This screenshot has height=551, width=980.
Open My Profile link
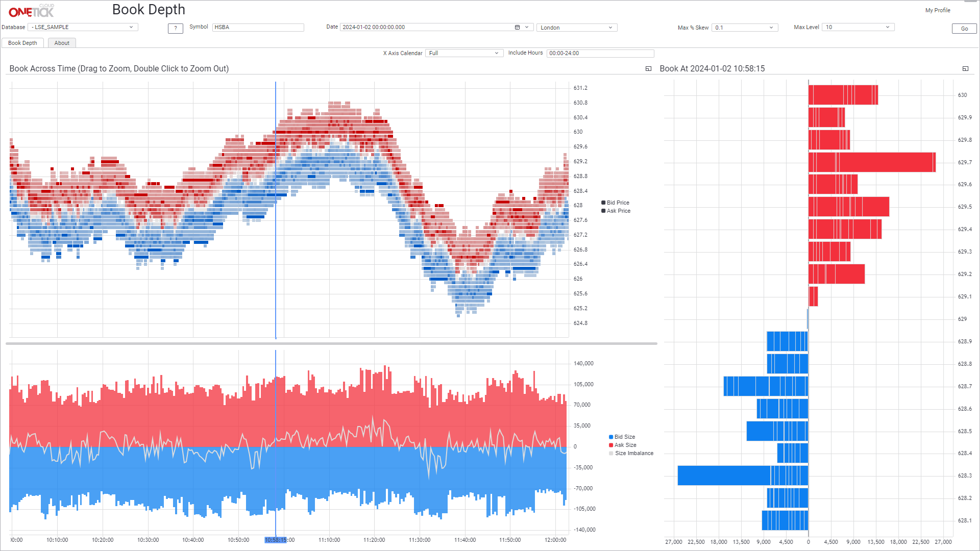(x=937, y=10)
